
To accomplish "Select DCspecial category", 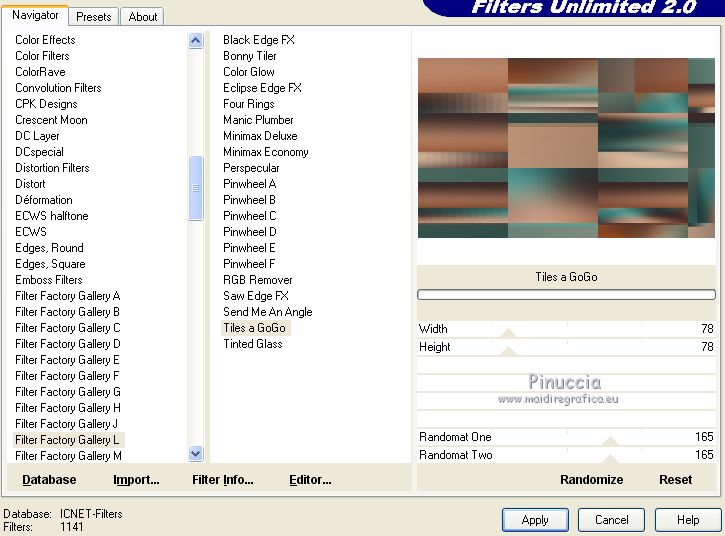I will [39, 152].
